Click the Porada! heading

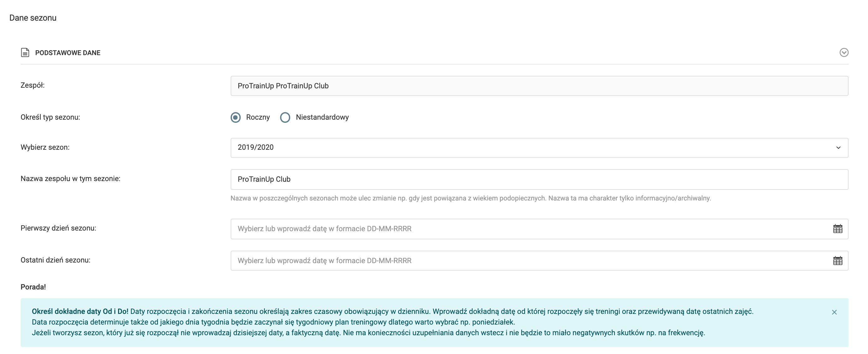(33, 287)
